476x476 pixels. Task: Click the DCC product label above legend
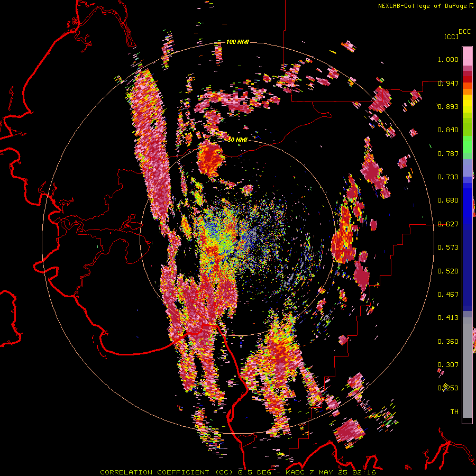(x=464, y=32)
